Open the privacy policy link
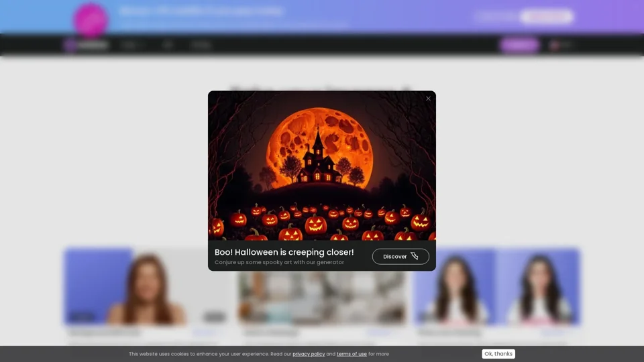 tap(309, 354)
